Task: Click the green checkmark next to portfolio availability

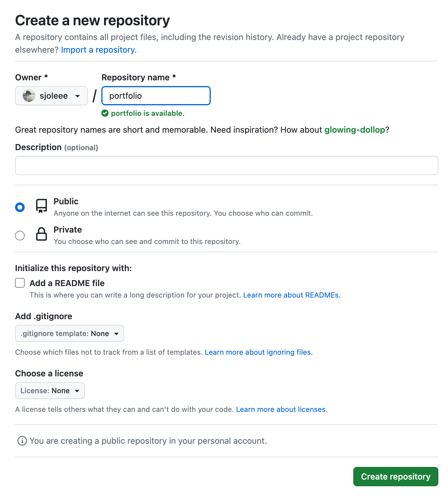Action: [x=105, y=113]
